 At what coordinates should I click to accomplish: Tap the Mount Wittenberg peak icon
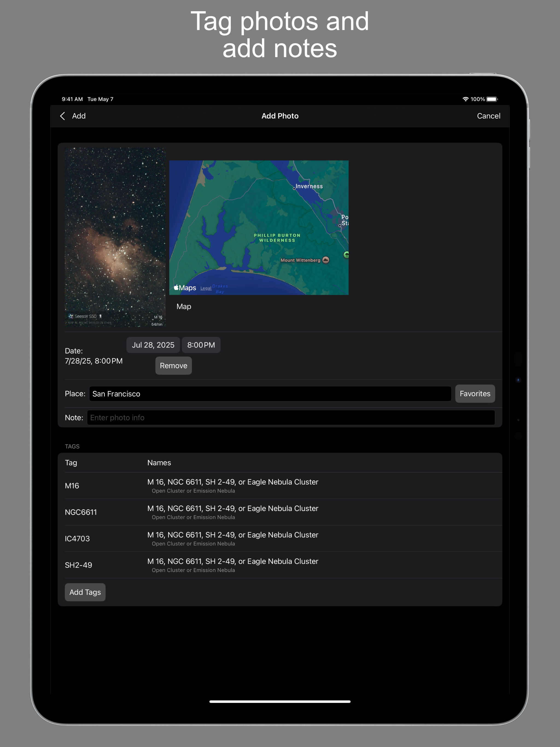[x=326, y=260]
